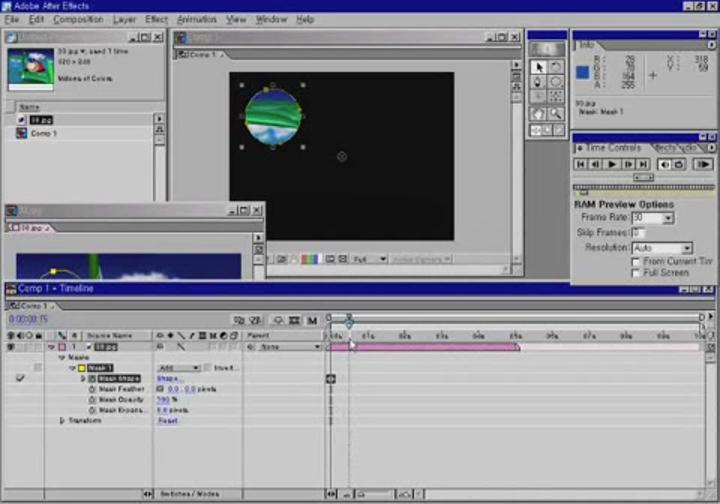720x504 pixels.
Task: Toggle Mask Opacity stopwatch
Action: point(92,399)
